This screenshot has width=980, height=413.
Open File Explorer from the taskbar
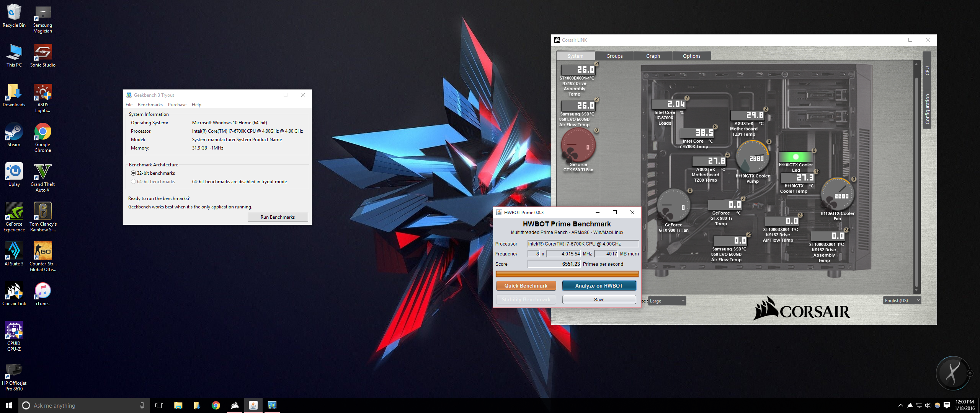click(x=178, y=405)
